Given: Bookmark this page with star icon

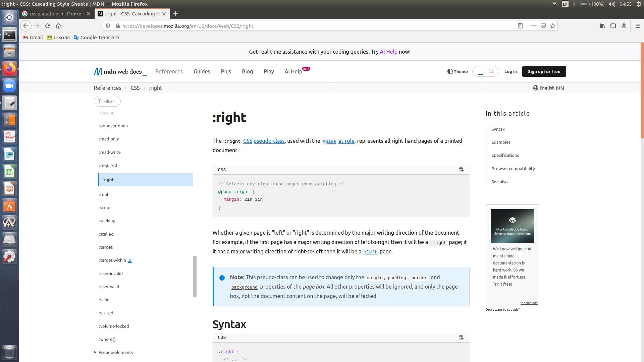Looking at the screenshot, I should coord(553,26).
